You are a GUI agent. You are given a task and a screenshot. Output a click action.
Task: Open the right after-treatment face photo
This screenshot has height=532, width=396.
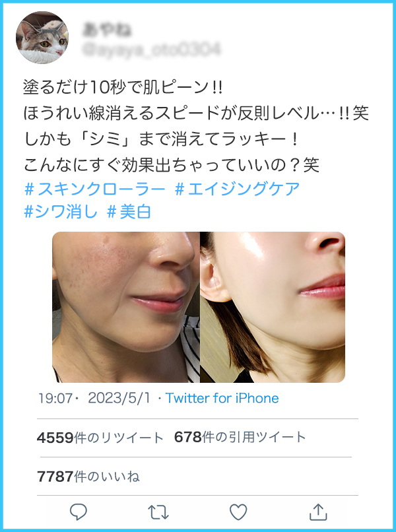[x=273, y=307]
